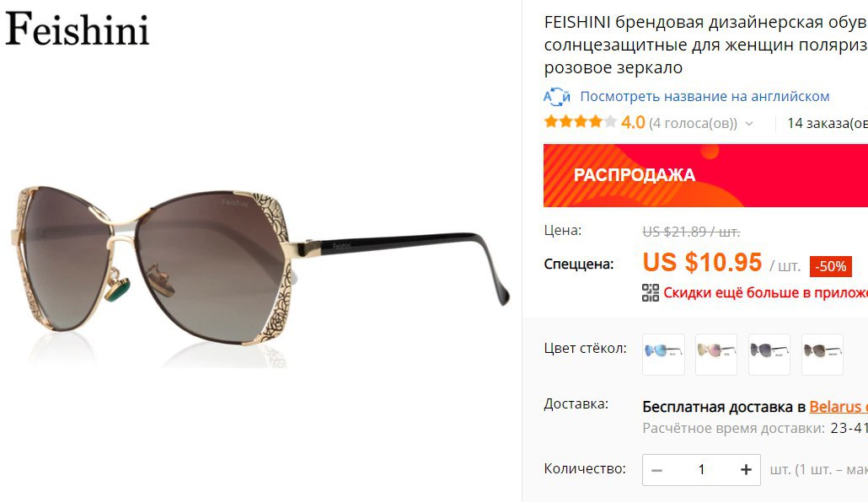Increase quantity with the plus button
The image size is (868, 502).
(x=746, y=470)
